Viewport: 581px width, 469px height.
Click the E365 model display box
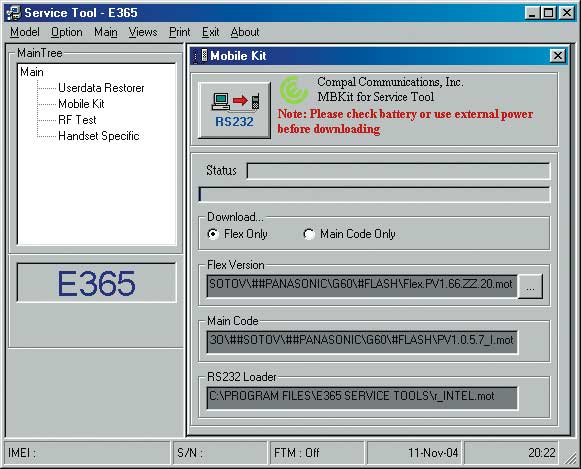coord(96,283)
